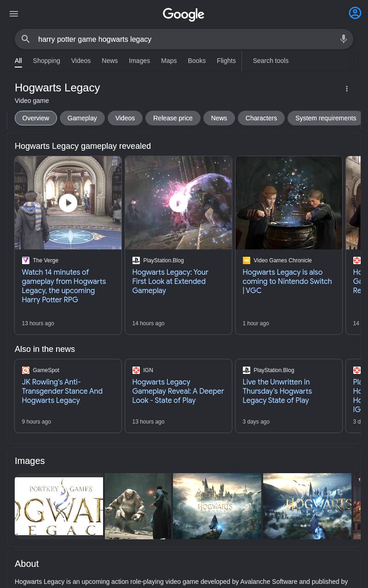Click the "Hogwarts Legacy gameplay revealed" heading
Screen dimensions: 368x588
pyautogui.click(x=83, y=146)
